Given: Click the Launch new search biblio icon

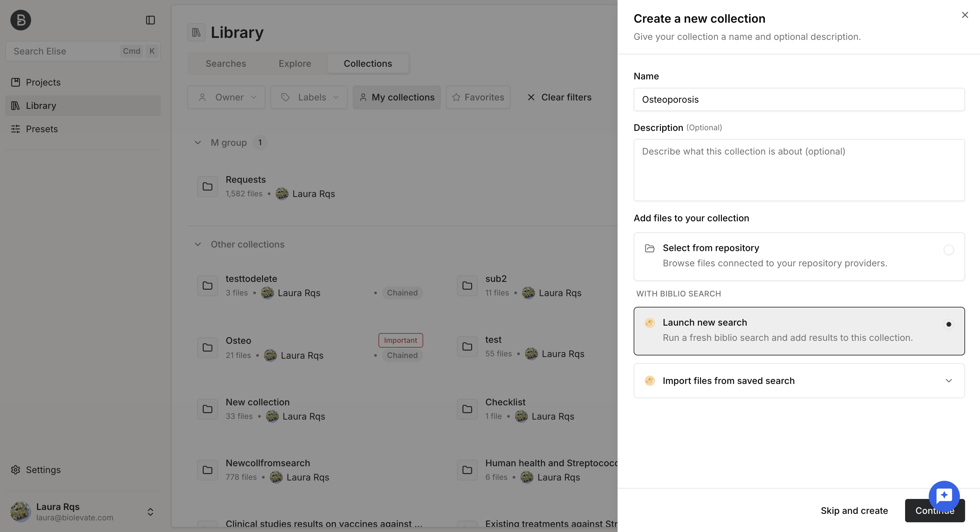Looking at the screenshot, I should click(650, 323).
